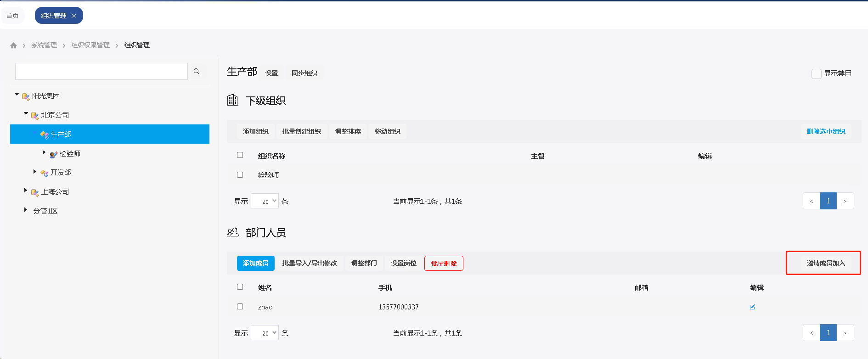868x359 pixels.
Task: Expand the 开发部 tree node
Action: tap(35, 172)
